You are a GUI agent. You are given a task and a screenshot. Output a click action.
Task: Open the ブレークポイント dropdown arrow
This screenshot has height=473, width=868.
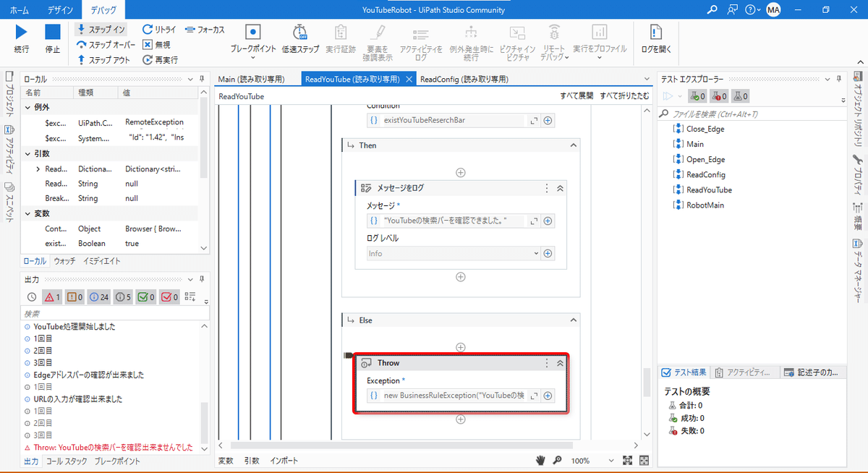(253, 59)
